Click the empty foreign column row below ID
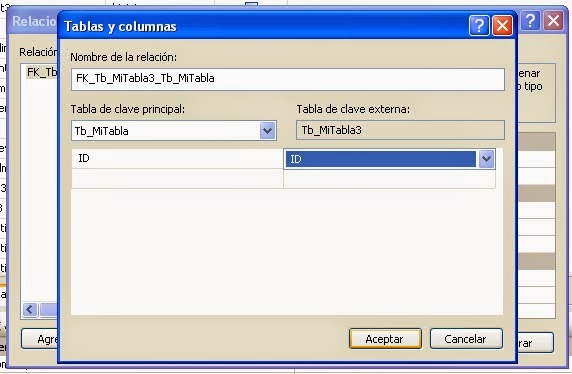 click(x=389, y=178)
